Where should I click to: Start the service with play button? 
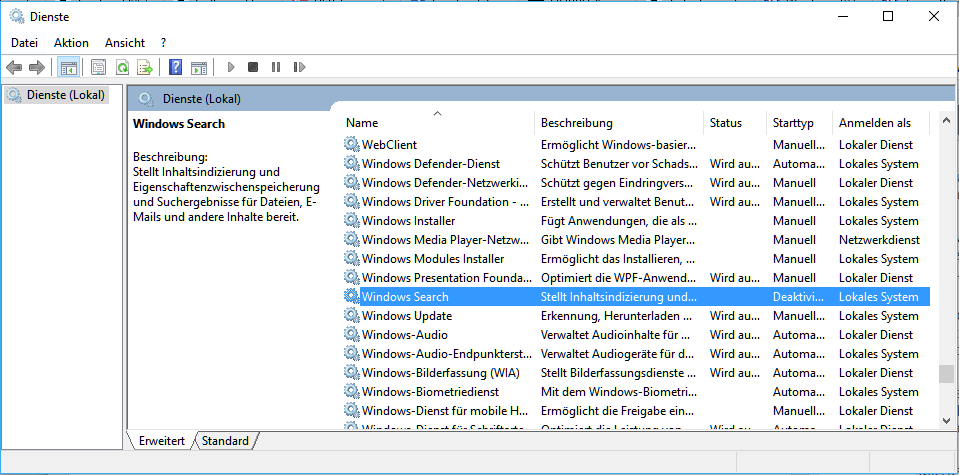(231, 67)
